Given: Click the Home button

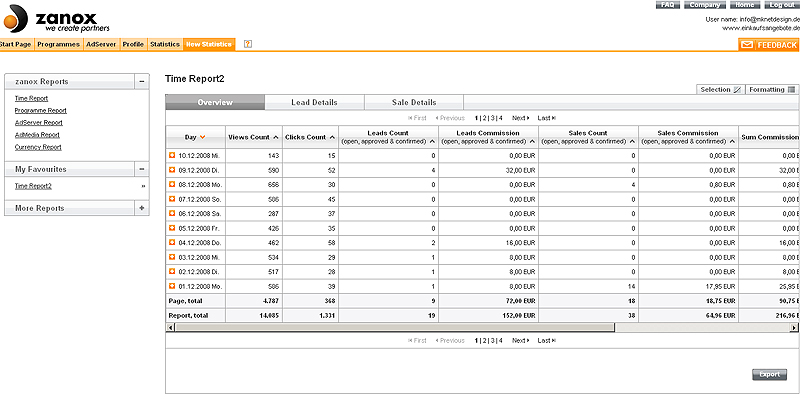Looking at the screenshot, I should pyautogui.click(x=745, y=5).
